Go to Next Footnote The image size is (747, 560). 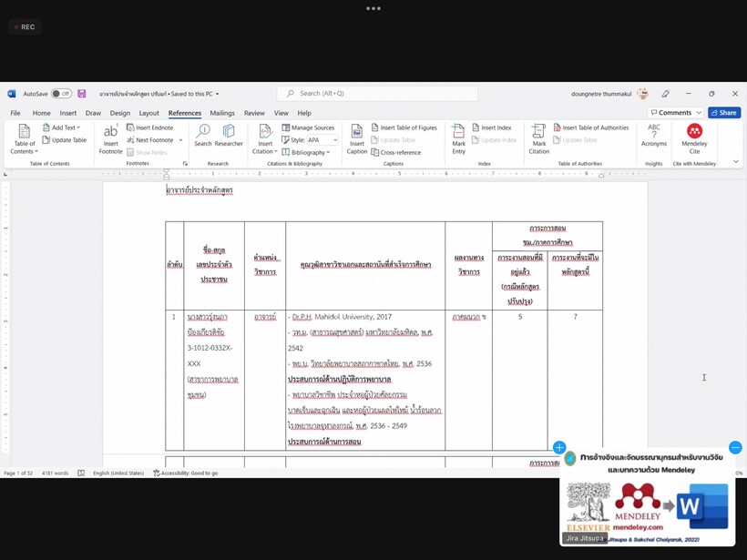149,140
